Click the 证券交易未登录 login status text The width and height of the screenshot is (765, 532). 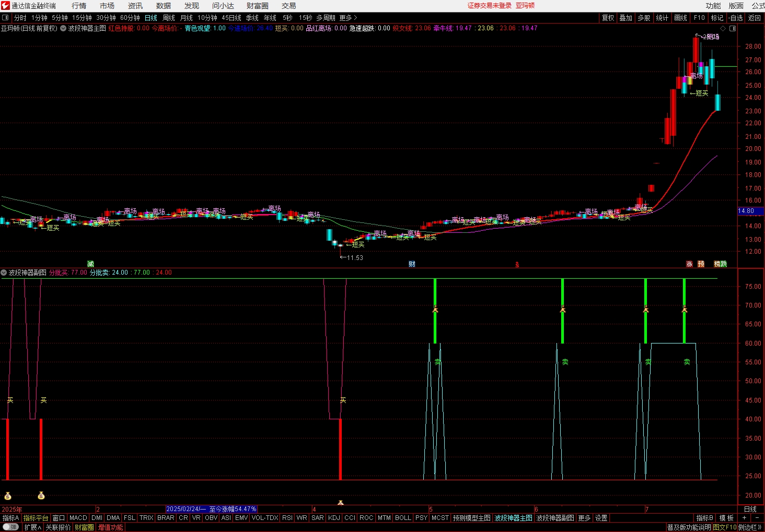coord(490,5)
